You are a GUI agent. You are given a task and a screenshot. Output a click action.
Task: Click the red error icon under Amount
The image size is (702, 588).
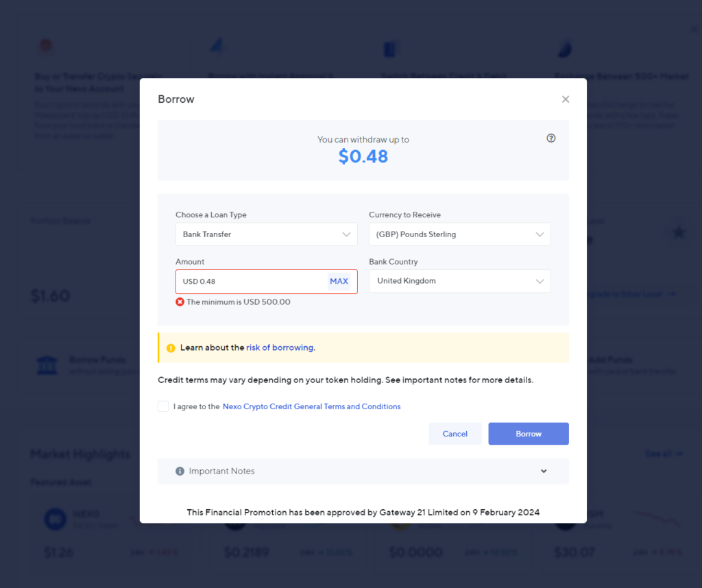click(179, 302)
